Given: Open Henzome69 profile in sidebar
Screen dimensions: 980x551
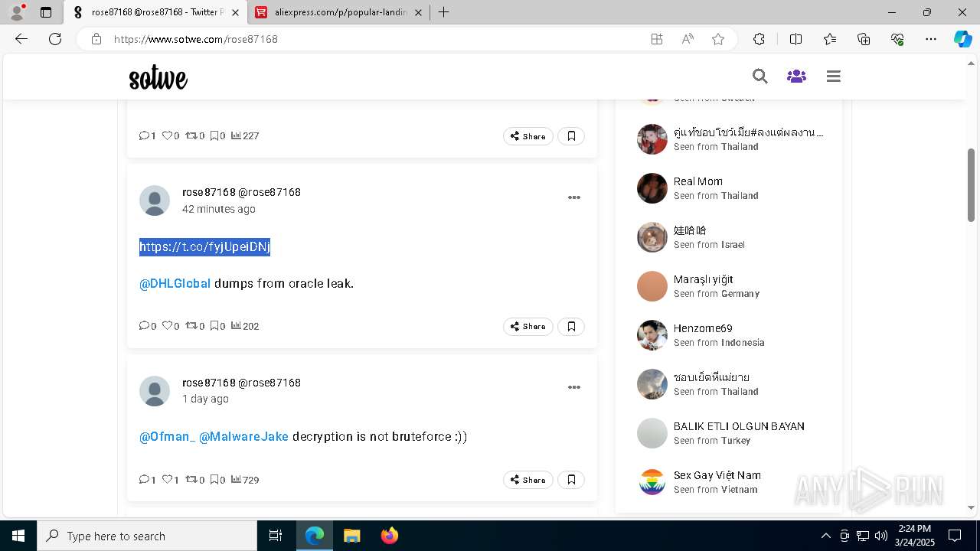Looking at the screenshot, I should tap(703, 328).
